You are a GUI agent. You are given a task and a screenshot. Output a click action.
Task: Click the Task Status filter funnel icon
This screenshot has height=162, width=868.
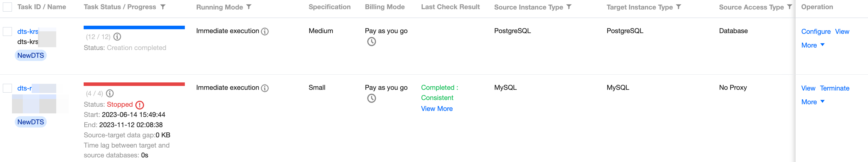point(163,7)
